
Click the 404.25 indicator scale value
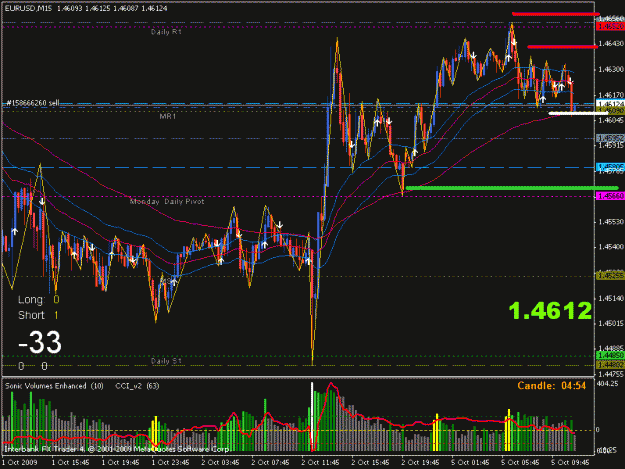[608, 383]
